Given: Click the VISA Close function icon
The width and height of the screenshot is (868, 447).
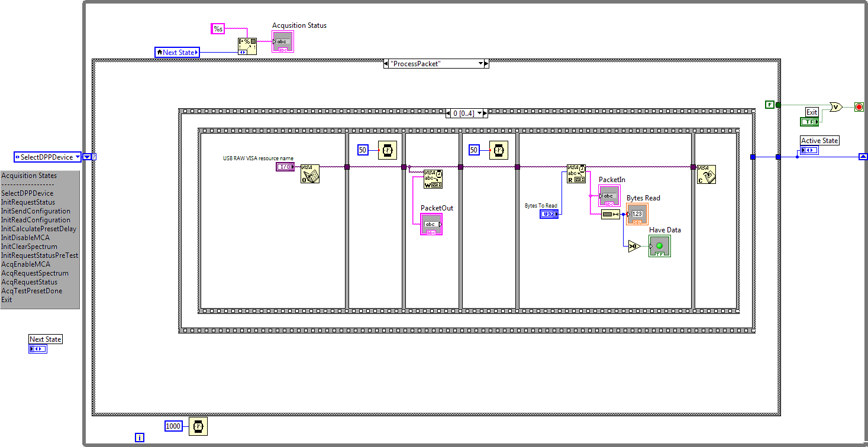Looking at the screenshot, I should pos(706,174).
